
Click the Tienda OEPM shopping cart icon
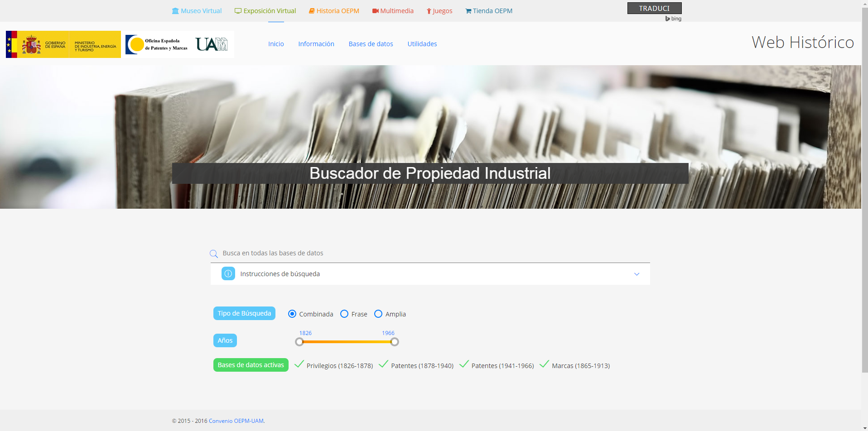[x=468, y=11]
